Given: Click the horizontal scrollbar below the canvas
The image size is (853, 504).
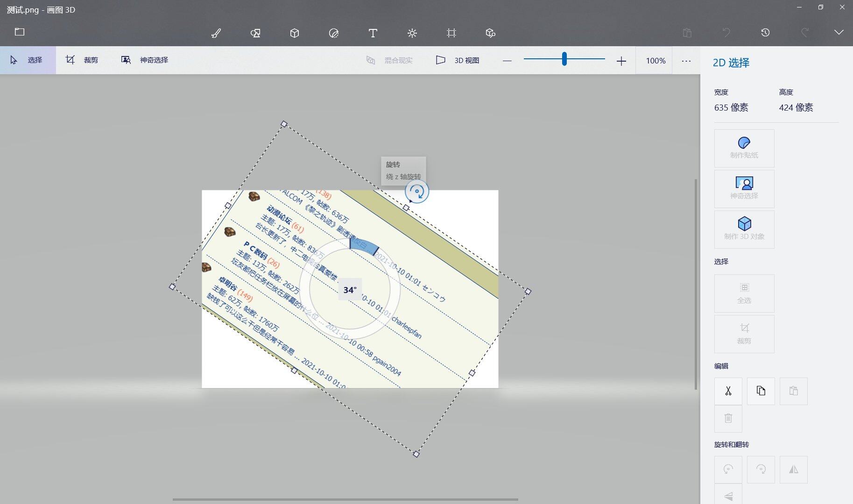Looking at the screenshot, I should [345, 499].
